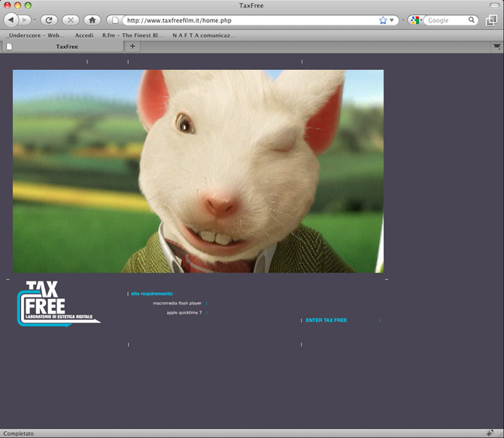Stop loading with the X button
504x438 pixels.
[71, 20]
